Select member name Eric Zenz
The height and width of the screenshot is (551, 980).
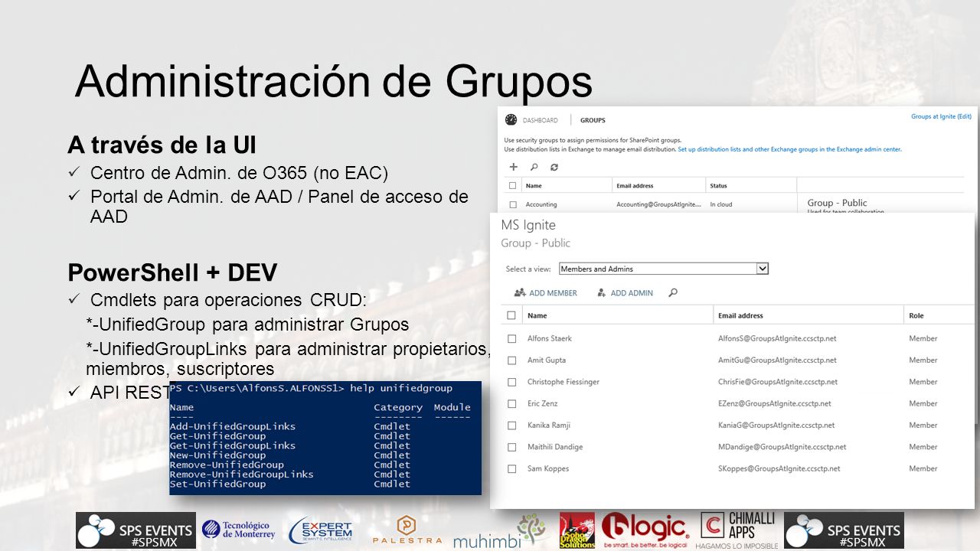tap(543, 403)
